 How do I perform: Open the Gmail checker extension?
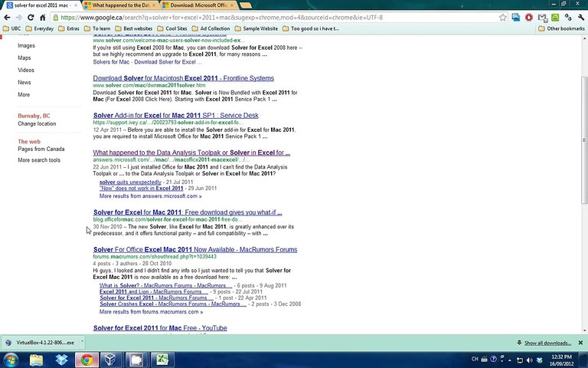[x=542, y=18]
